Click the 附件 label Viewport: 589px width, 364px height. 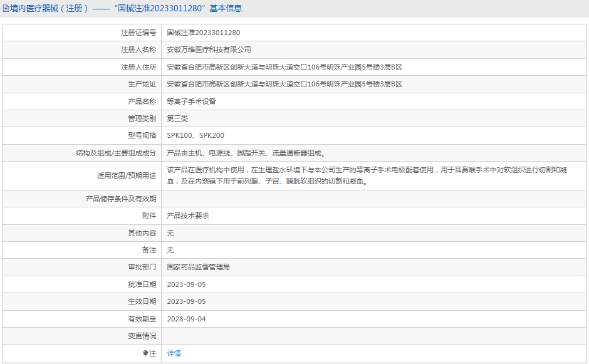coord(149,216)
